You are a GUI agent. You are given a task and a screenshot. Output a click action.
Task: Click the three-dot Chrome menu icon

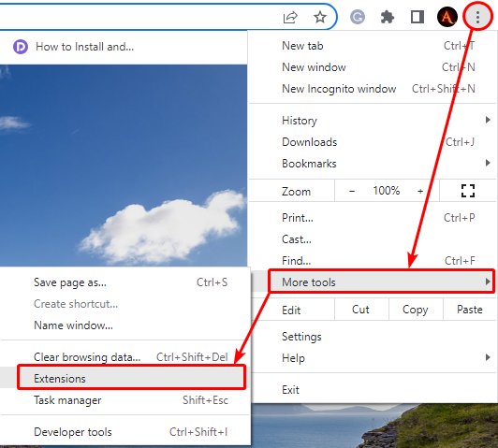click(477, 17)
